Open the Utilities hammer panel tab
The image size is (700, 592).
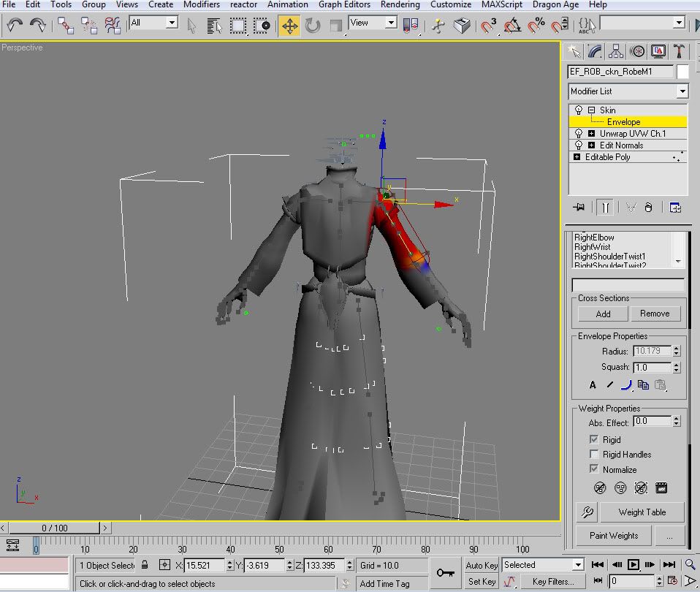pyautogui.click(x=680, y=51)
